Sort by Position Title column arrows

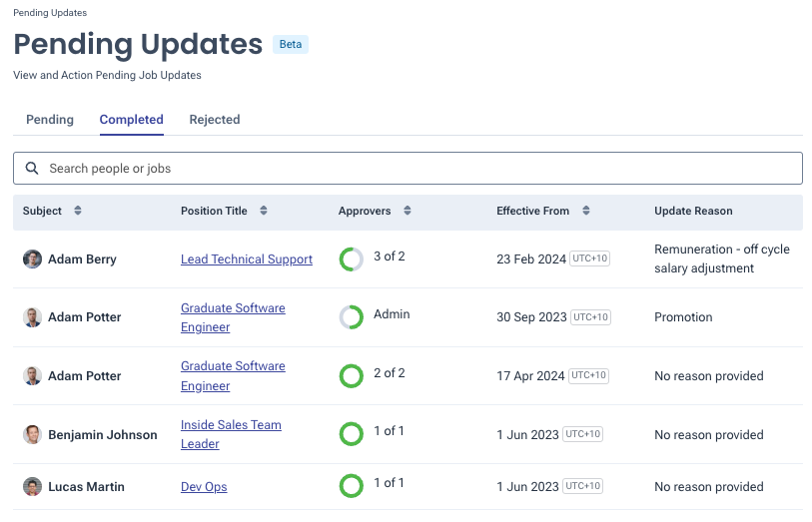tap(264, 212)
